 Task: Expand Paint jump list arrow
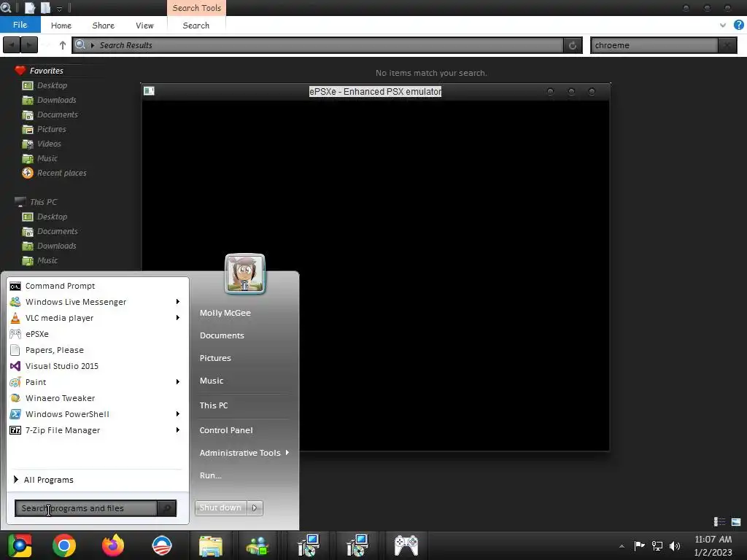tap(178, 382)
